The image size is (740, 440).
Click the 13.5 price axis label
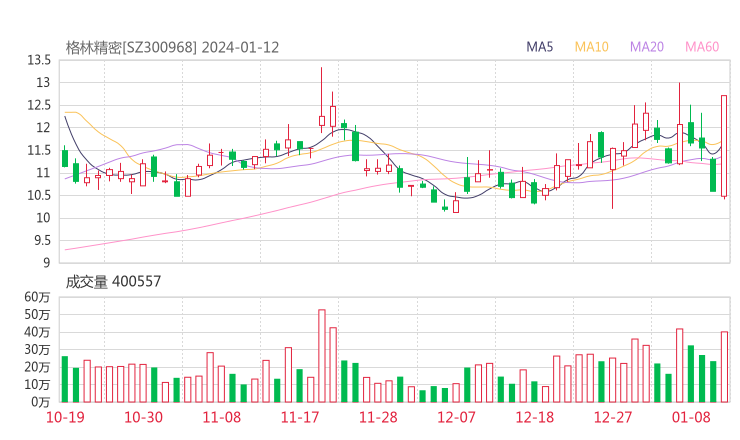(39, 60)
